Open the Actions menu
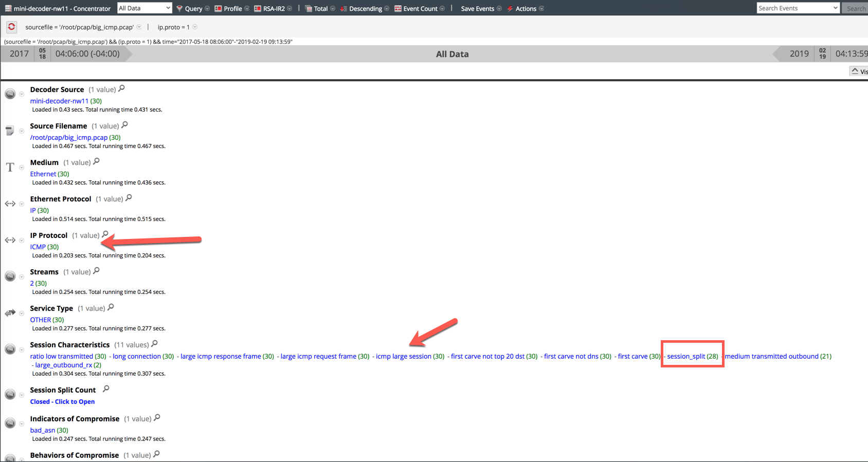The width and height of the screenshot is (868, 462). point(525,9)
